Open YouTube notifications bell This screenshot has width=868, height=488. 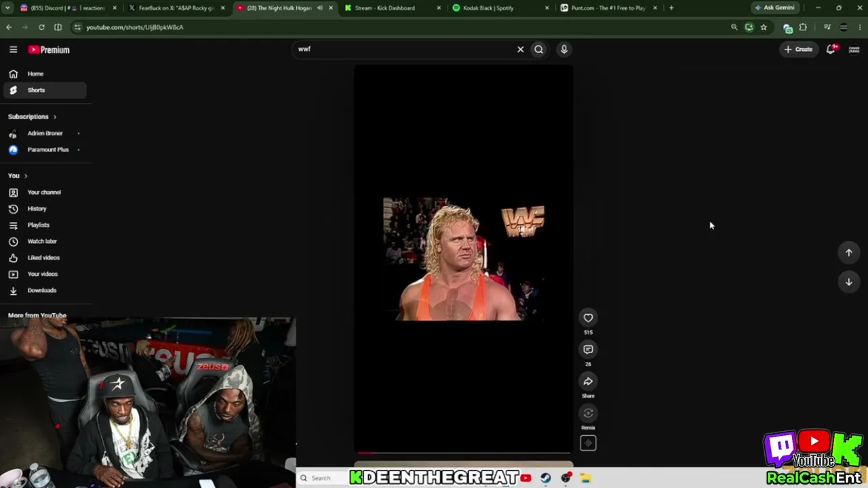pyautogui.click(x=831, y=49)
